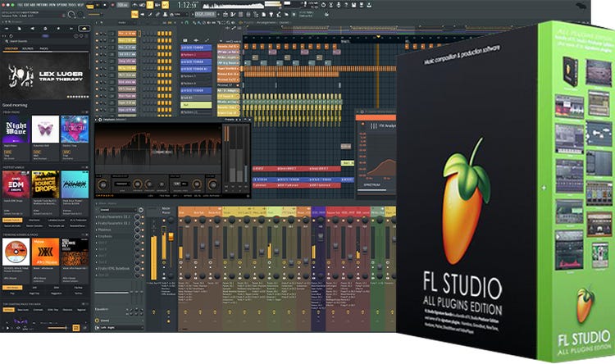Select Pattern 2 in the picker panel
615x364 pixels.
tap(196, 55)
